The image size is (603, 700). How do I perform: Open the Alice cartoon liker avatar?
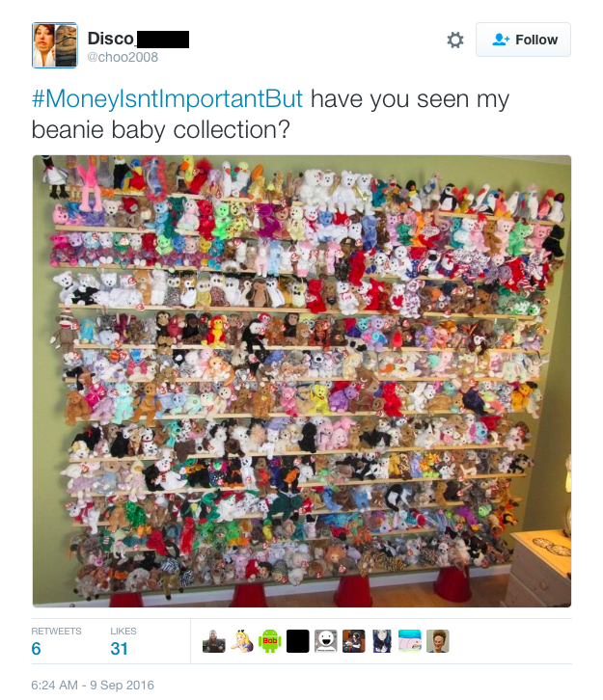(x=241, y=641)
